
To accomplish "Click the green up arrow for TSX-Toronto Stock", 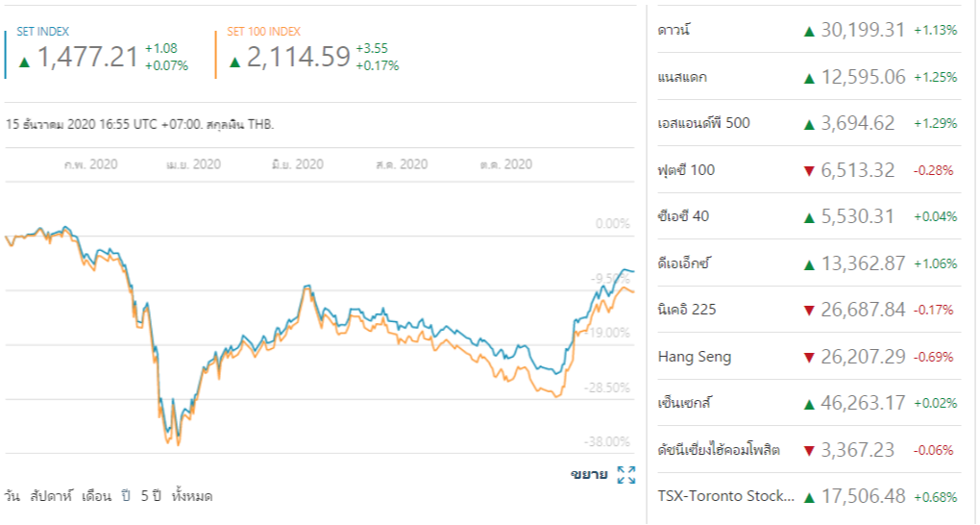I will coord(809,497).
